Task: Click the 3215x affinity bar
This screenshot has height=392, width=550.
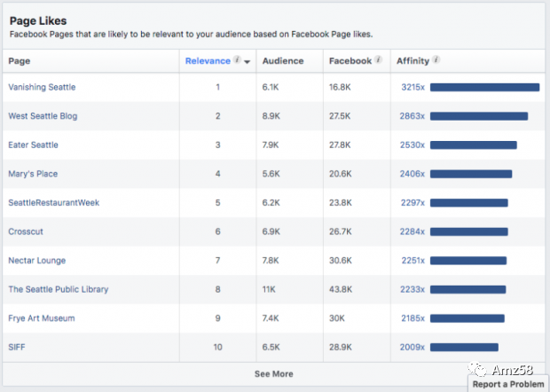Action: pyautogui.click(x=484, y=87)
